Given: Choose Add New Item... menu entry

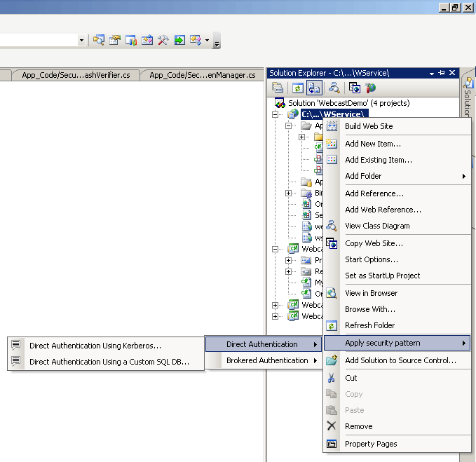Looking at the screenshot, I should [397, 144].
